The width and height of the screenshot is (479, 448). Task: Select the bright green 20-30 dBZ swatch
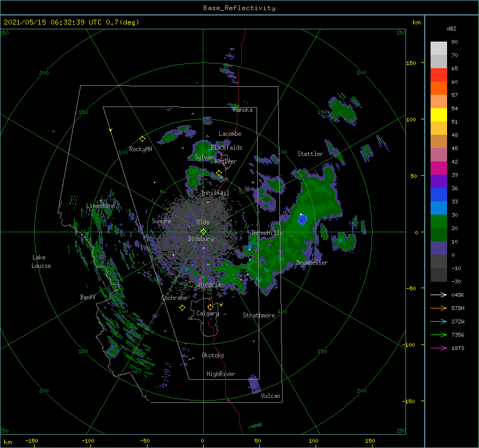click(439, 222)
